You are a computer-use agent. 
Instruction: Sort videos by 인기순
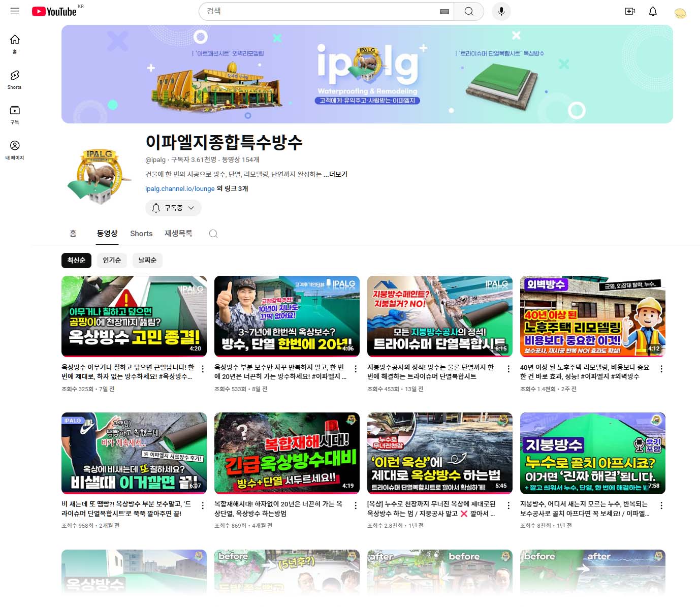pos(112,260)
